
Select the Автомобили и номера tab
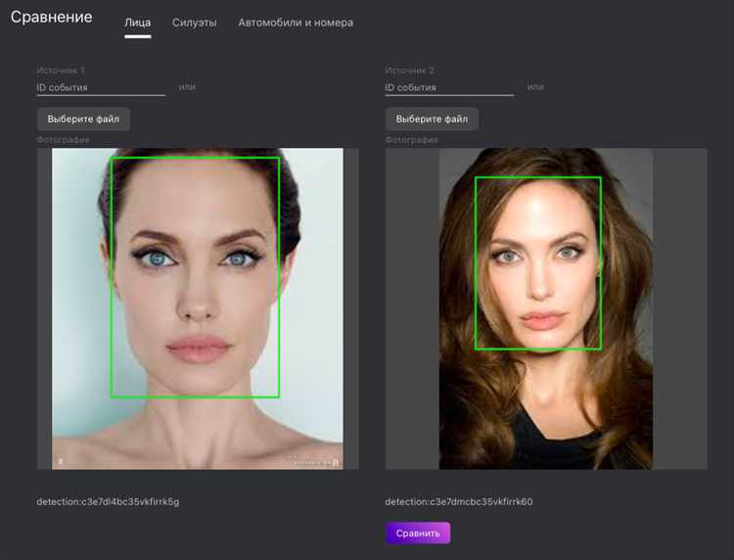click(x=296, y=23)
